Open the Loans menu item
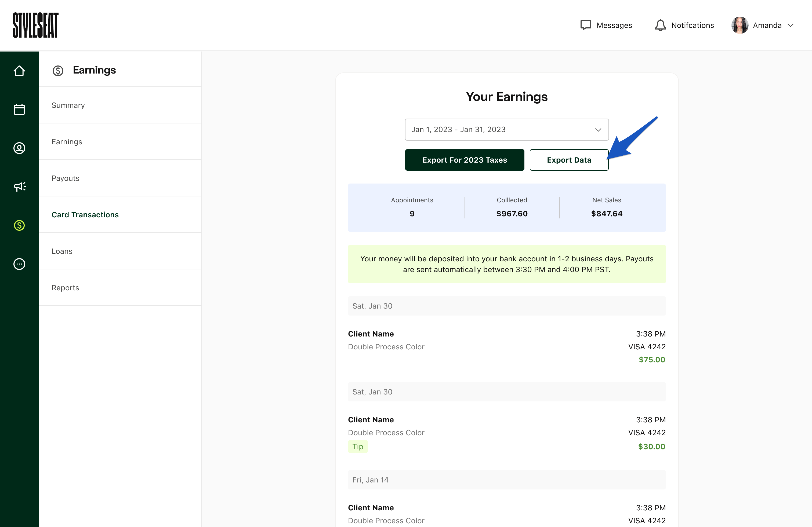 [62, 251]
